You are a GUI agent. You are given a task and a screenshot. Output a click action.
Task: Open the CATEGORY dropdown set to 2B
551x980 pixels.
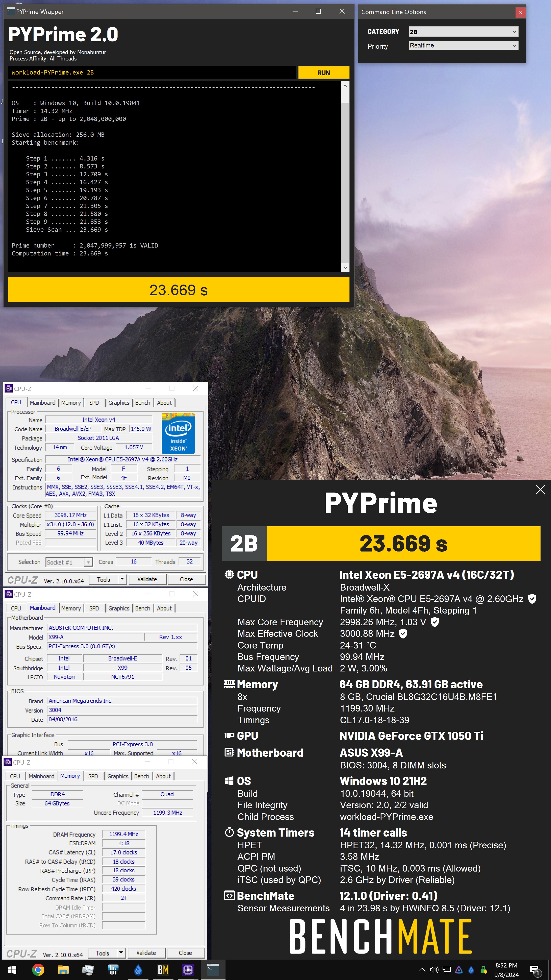click(x=463, y=32)
